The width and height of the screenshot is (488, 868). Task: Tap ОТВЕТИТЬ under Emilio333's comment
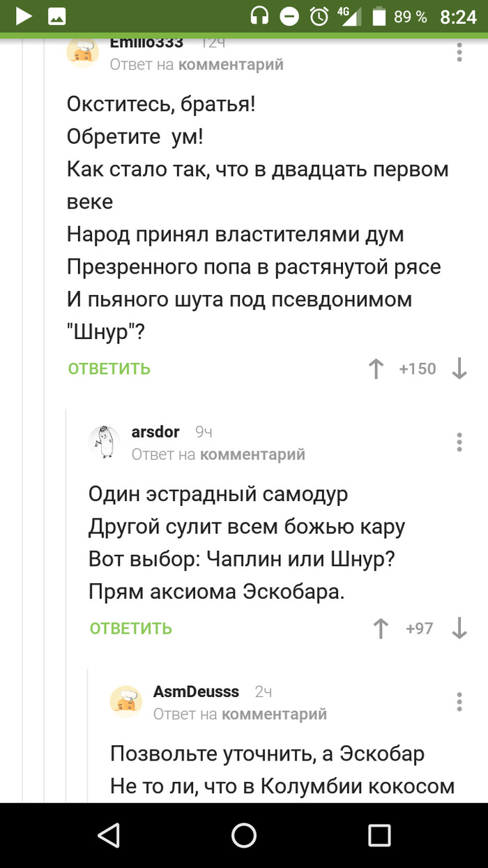click(109, 368)
